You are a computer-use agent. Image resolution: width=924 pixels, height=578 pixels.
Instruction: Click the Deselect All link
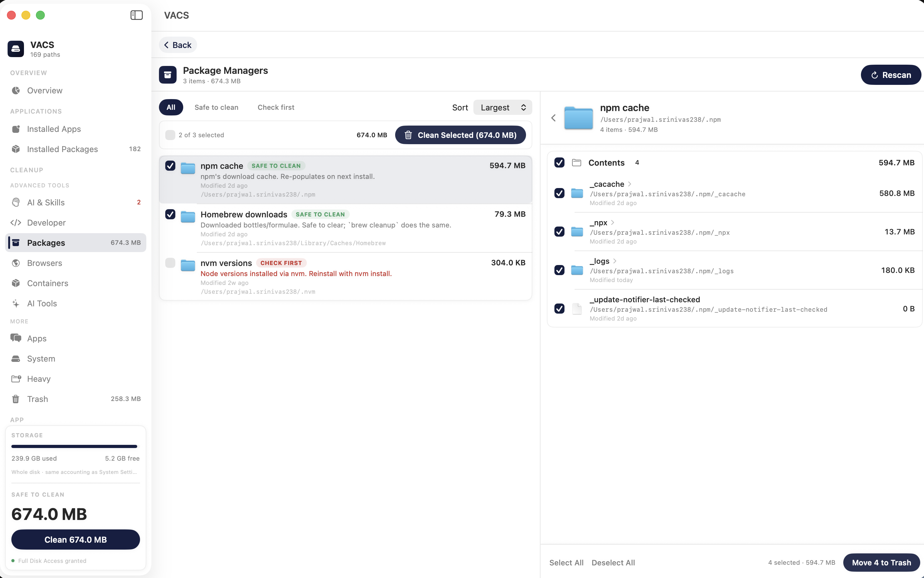click(x=613, y=563)
